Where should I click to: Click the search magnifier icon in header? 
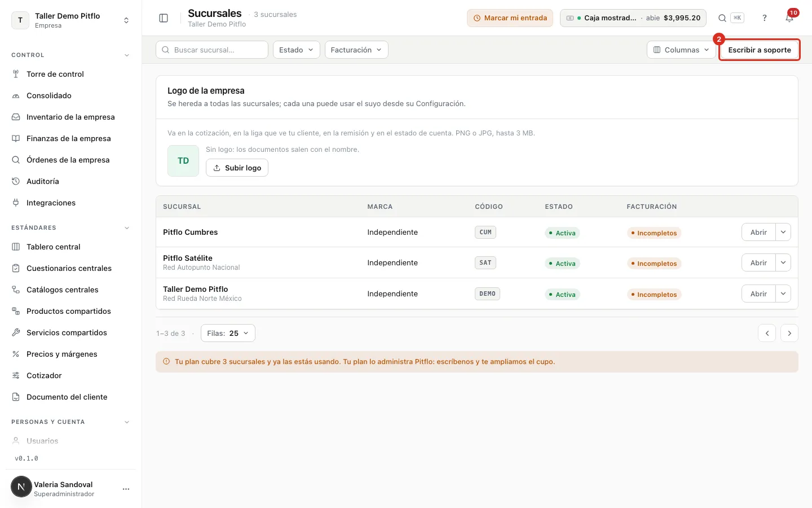(x=722, y=18)
